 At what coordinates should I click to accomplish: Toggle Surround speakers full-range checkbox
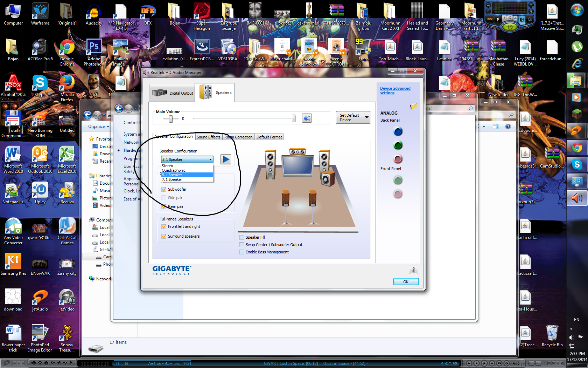click(163, 236)
